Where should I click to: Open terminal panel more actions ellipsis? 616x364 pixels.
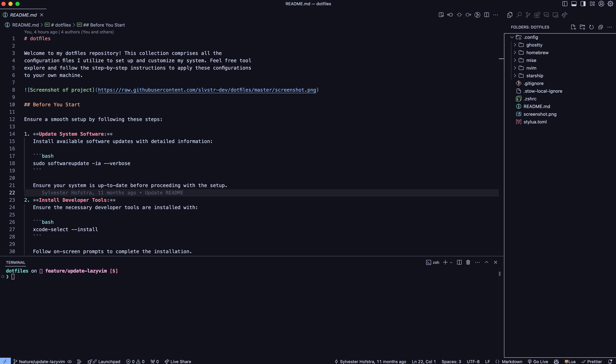477,262
